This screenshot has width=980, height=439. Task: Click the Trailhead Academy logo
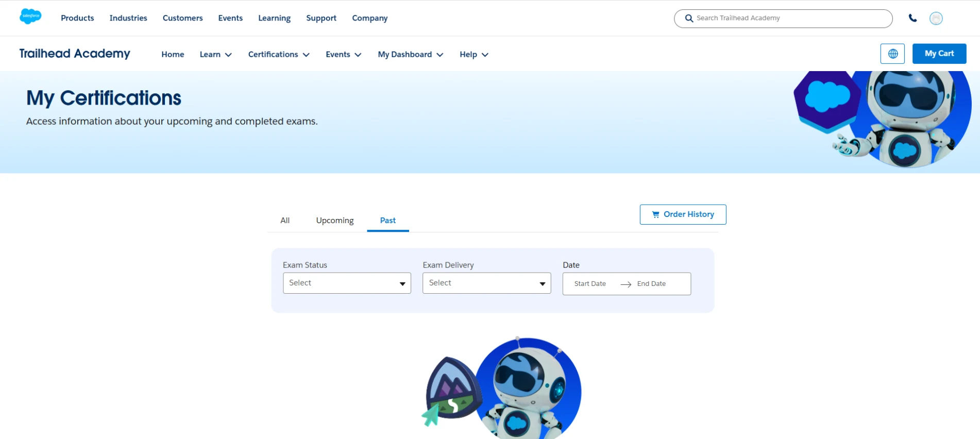point(75,54)
